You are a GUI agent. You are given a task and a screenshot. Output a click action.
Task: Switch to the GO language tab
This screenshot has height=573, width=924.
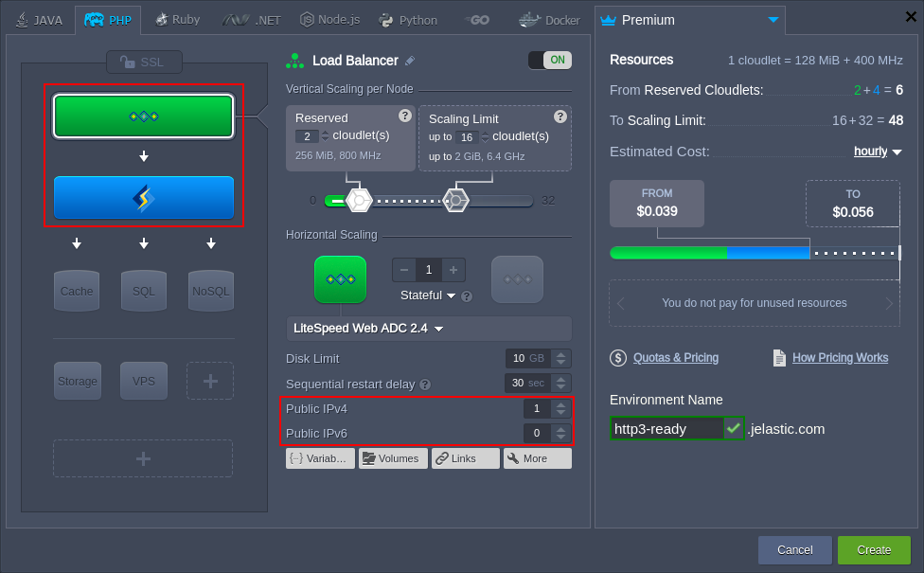(477, 21)
